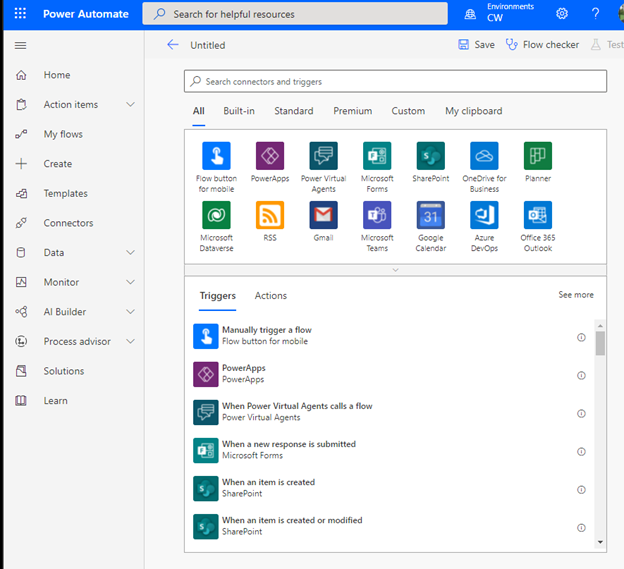Show info for When an item is created
The image size is (624, 569).
[x=581, y=489]
